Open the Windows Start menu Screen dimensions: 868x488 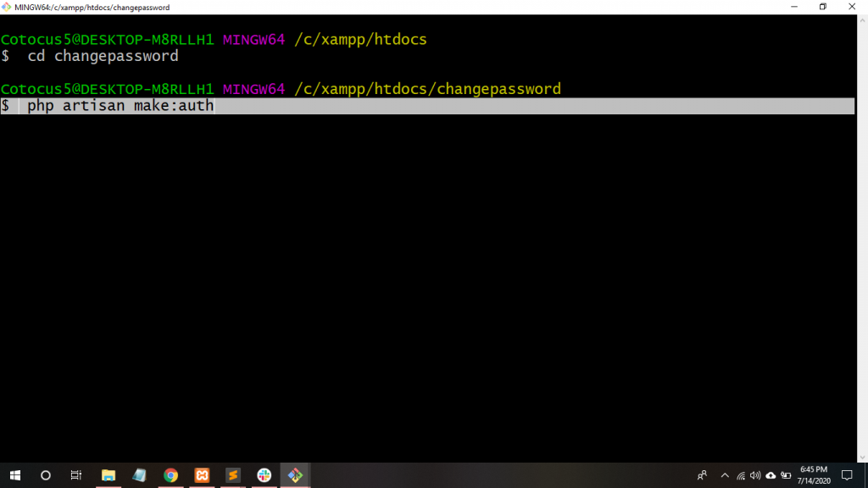pos(14,475)
